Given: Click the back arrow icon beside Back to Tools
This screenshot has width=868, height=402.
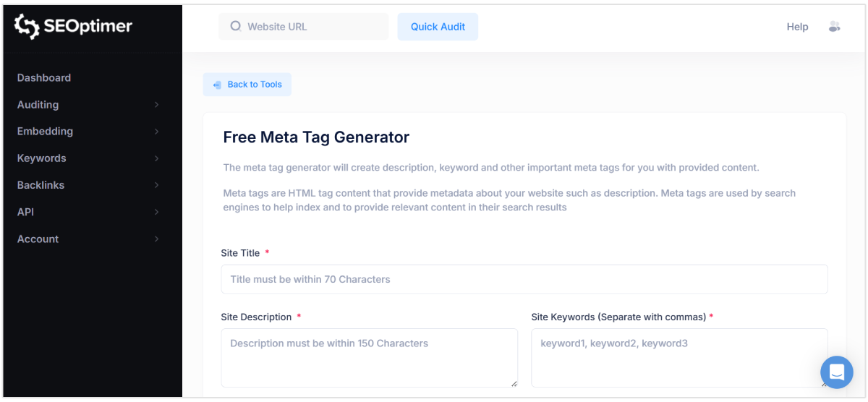Looking at the screenshot, I should tap(217, 85).
